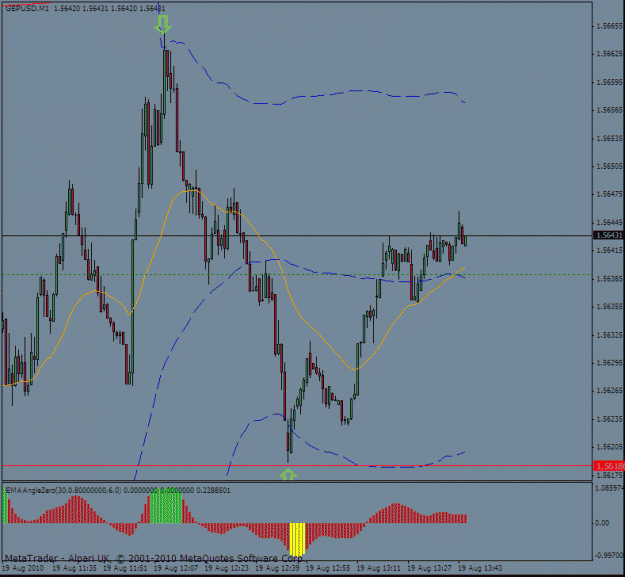The width and height of the screenshot is (625, 577).
Task: Click the red price tag 1.56180
Action: point(609,465)
